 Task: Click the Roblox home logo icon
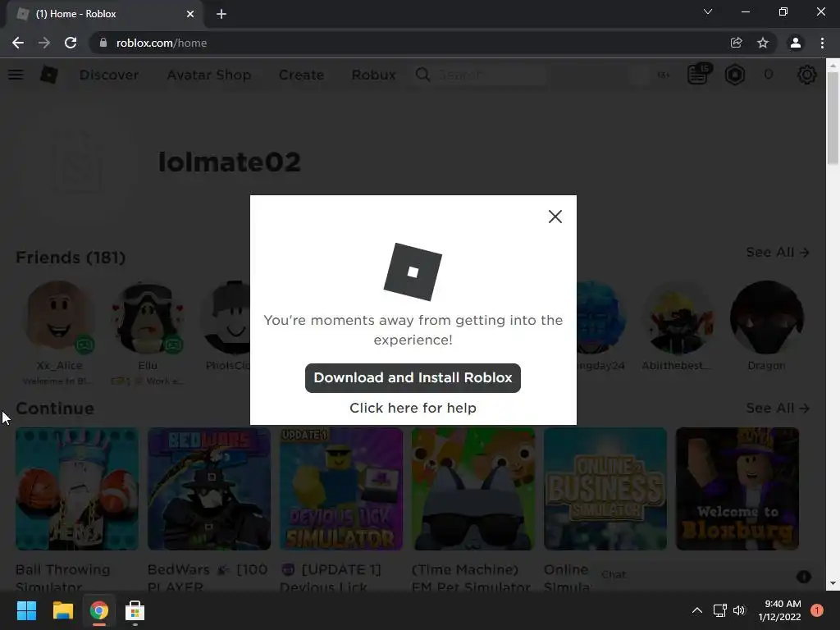coord(48,75)
